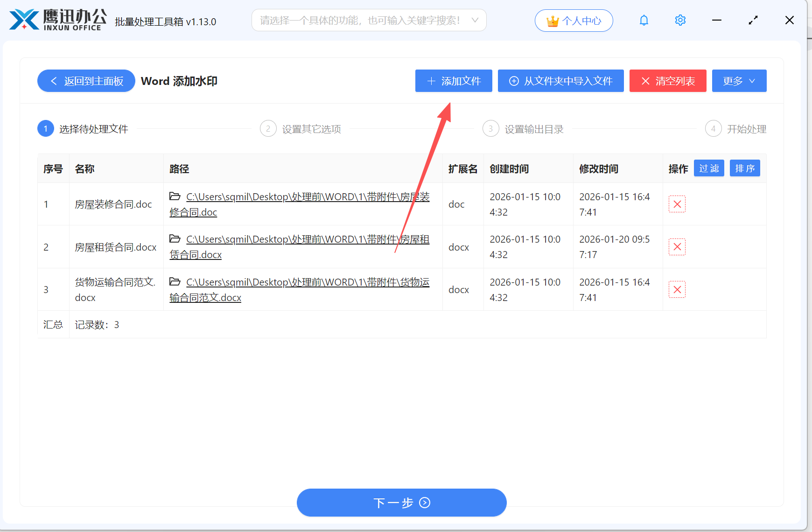Image resolution: width=812 pixels, height=532 pixels.
Task: Toggle the 排序 sort option
Action: click(x=745, y=168)
